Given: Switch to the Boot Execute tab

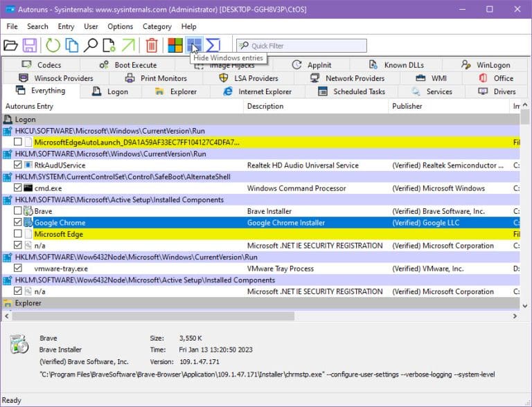Looking at the screenshot, I should (x=128, y=65).
